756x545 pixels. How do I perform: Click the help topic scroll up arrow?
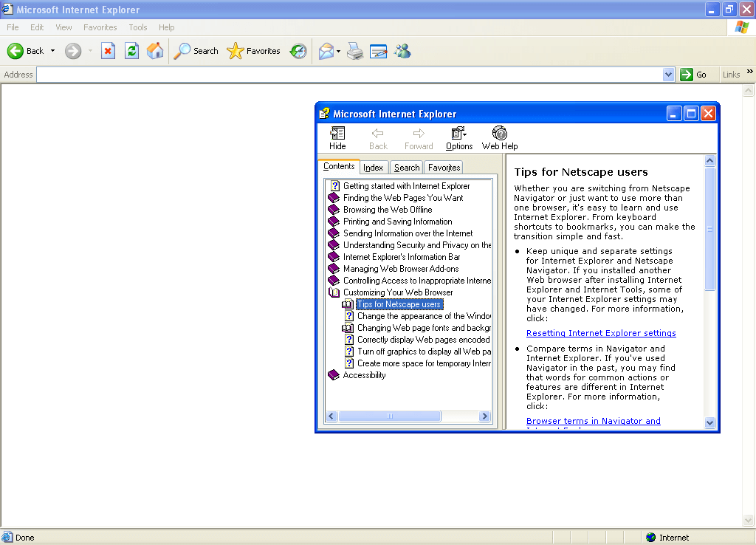point(709,160)
